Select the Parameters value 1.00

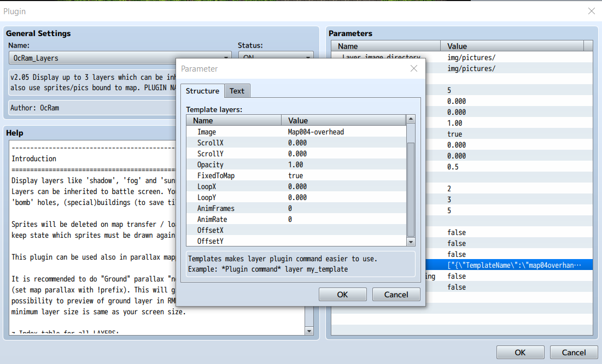pos(454,124)
